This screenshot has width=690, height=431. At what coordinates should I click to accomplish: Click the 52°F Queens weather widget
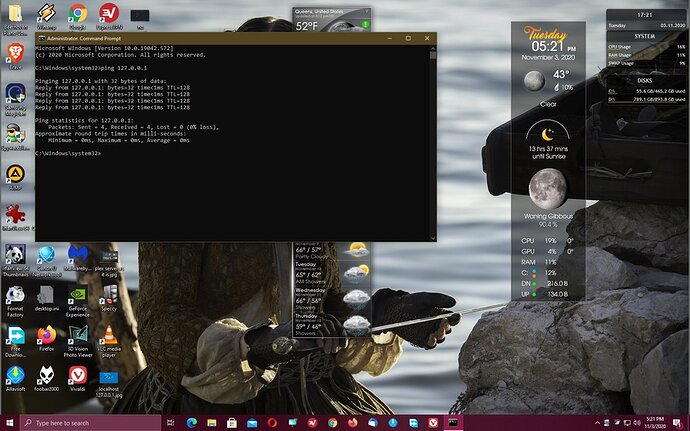tap(332, 20)
